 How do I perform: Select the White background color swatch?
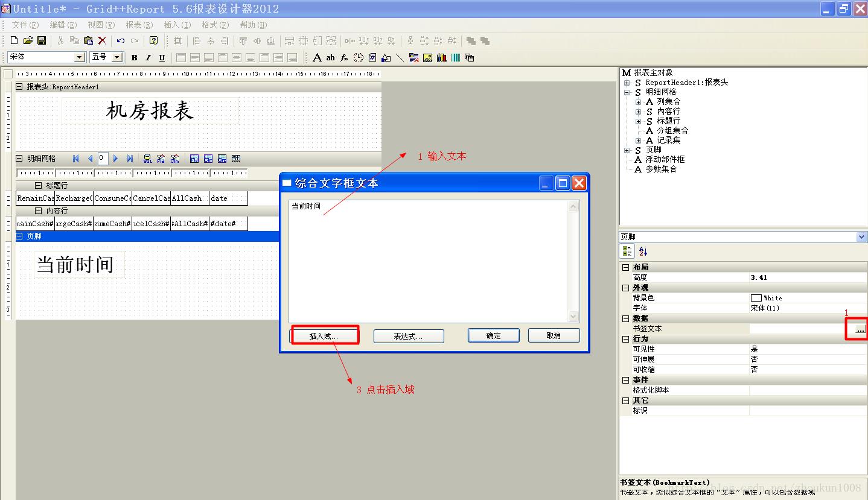pos(756,298)
